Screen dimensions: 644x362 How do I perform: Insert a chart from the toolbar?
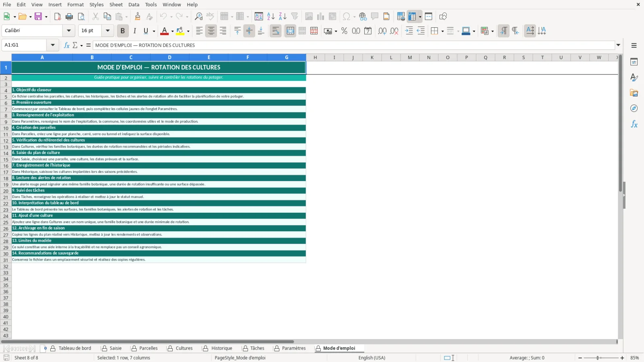321,16
